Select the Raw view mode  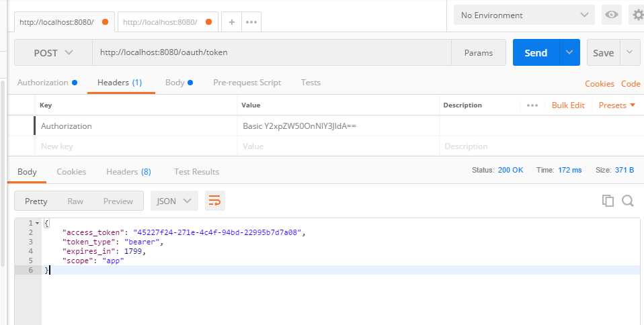click(75, 201)
